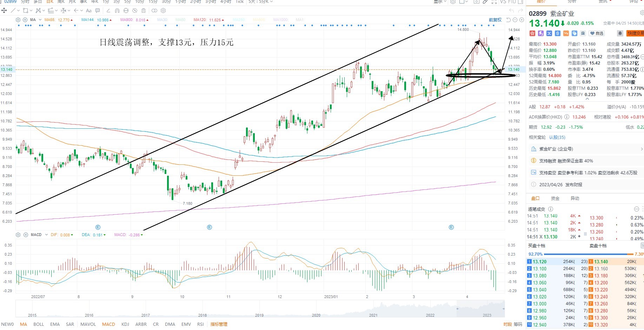Open the line drawing tool dropdown arrow

coord(19,11)
